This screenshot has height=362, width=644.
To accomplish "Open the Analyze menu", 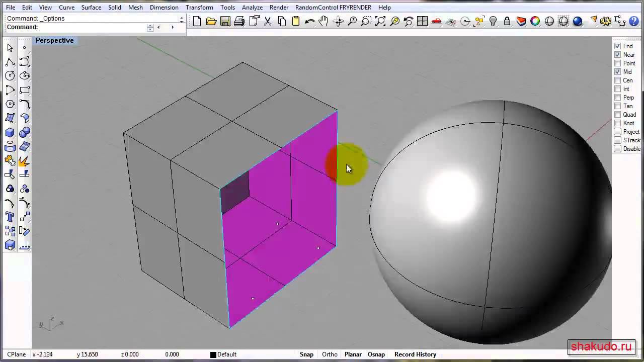I will 252,8.
